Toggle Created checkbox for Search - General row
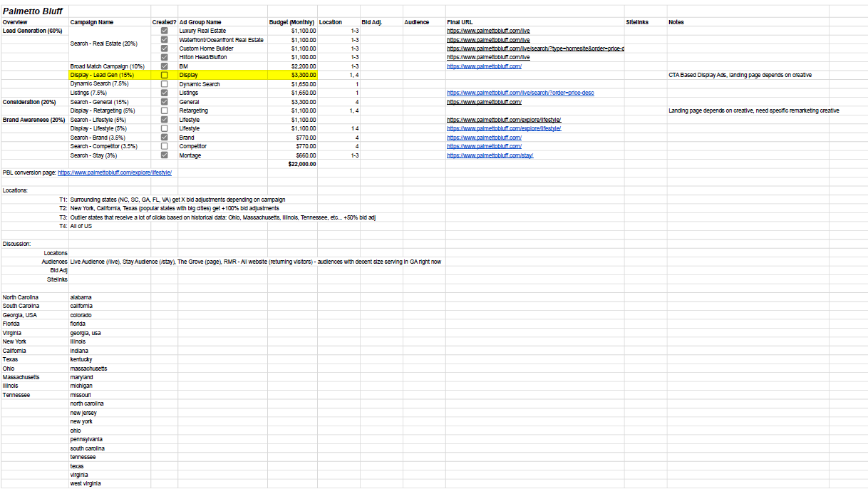 [165, 102]
